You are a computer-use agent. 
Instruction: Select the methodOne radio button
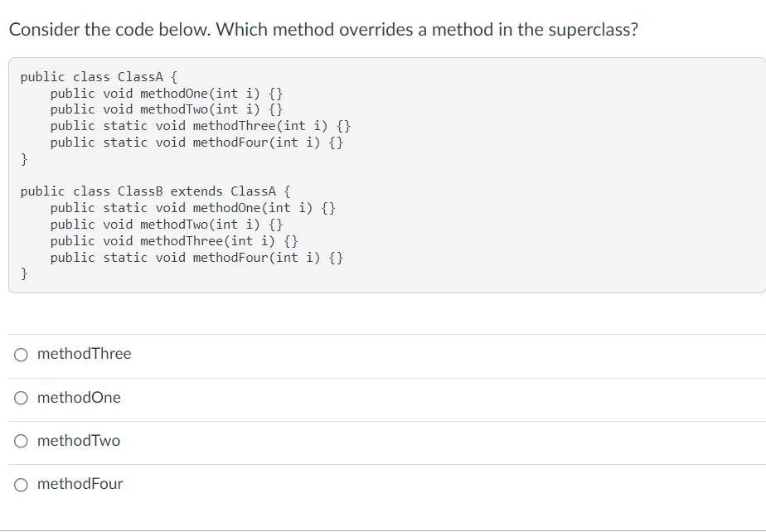click(21, 398)
